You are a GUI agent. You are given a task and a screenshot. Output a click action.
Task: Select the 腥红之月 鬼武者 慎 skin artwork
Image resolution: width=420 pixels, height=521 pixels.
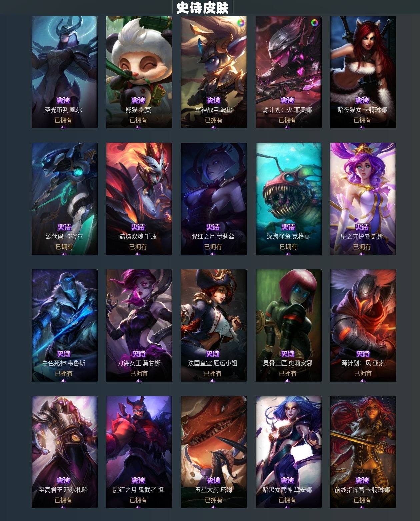pos(139,452)
